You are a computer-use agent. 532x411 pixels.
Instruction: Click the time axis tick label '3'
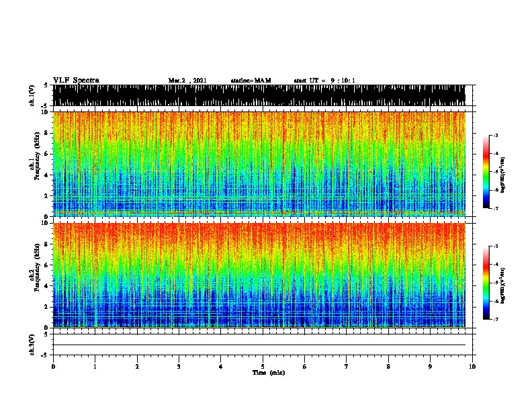point(179,367)
